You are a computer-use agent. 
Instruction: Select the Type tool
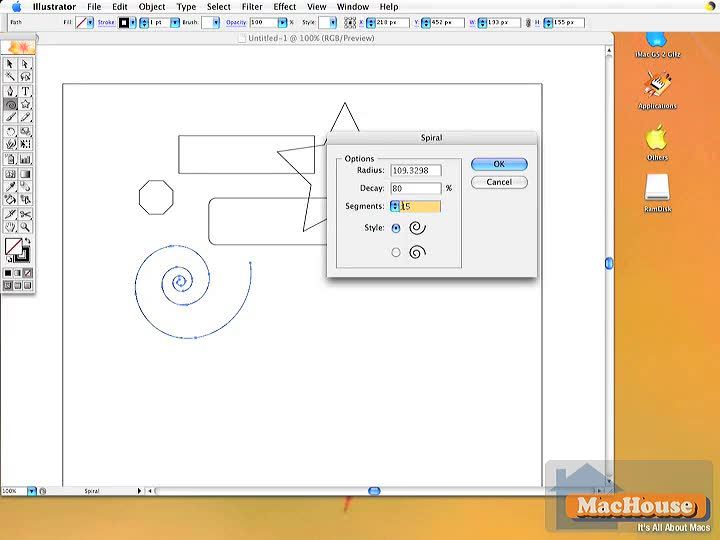(x=25, y=90)
